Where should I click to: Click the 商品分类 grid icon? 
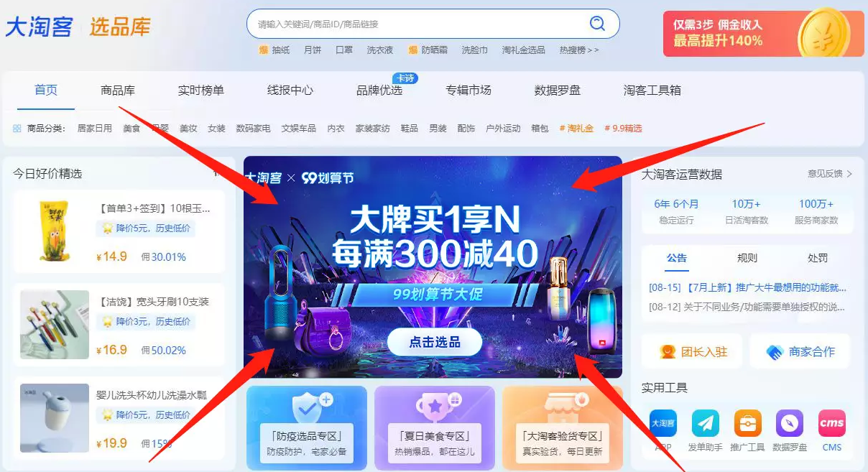(17, 129)
